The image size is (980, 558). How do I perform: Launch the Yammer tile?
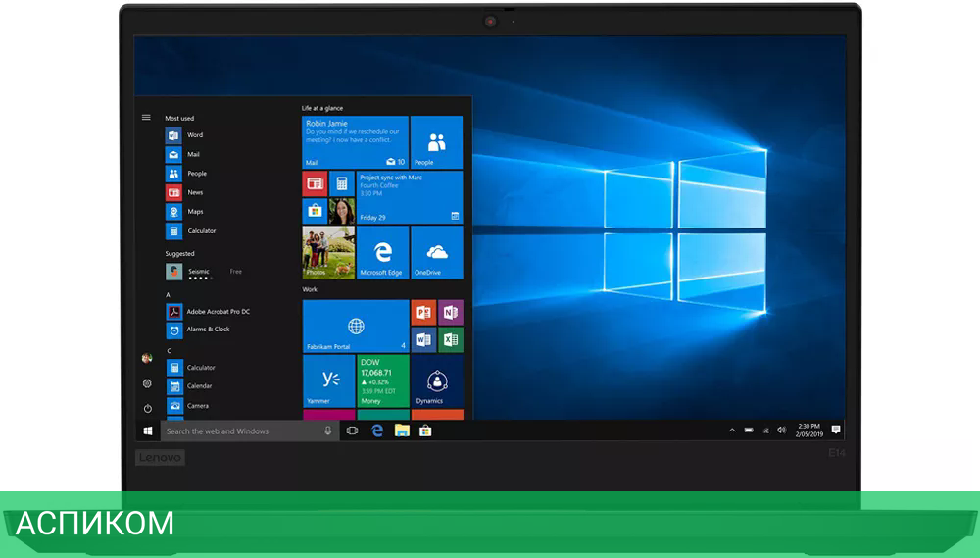(x=328, y=380)
